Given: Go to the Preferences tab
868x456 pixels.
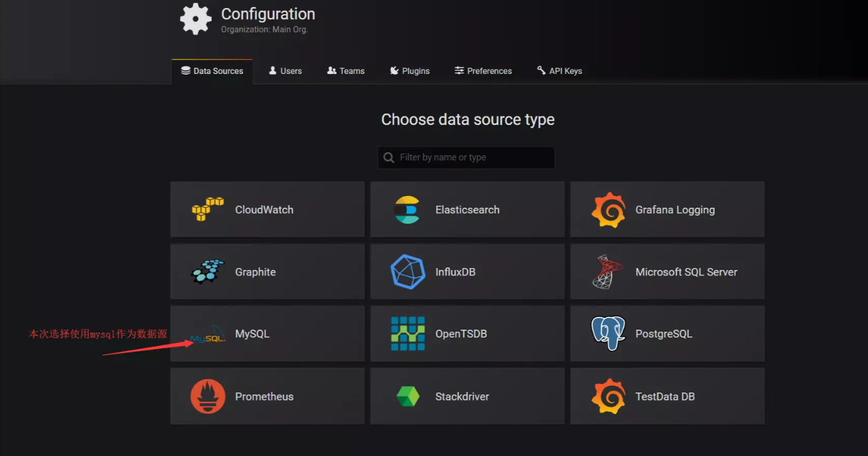Looking at the screenshot, I should [483, 71].
